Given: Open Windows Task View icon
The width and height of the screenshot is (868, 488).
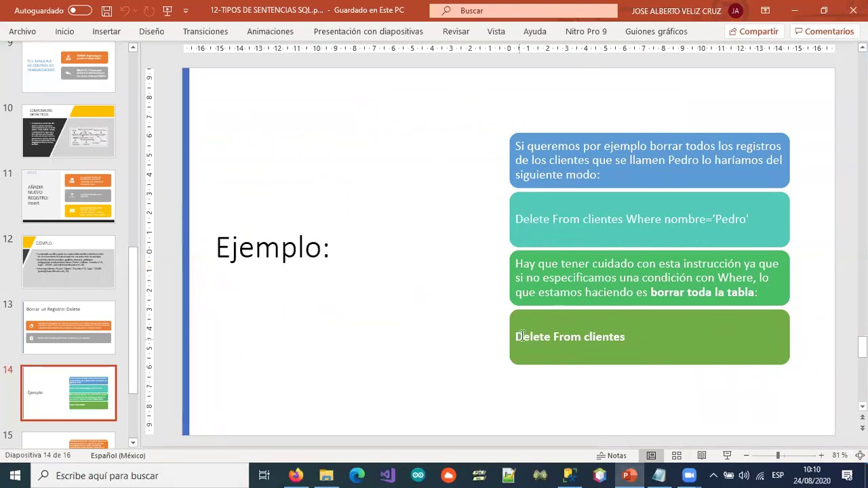Looking at the screenshot, I should 264,475.
